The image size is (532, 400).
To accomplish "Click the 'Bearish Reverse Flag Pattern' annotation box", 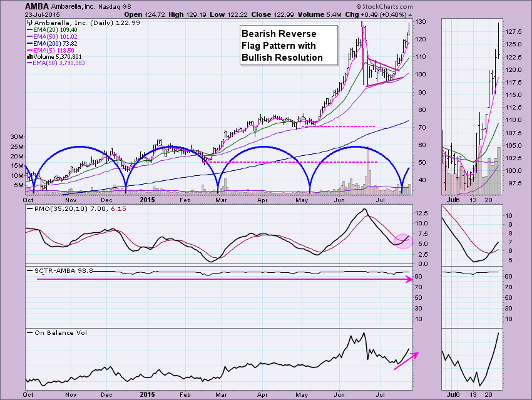I will tap(289, 45).
